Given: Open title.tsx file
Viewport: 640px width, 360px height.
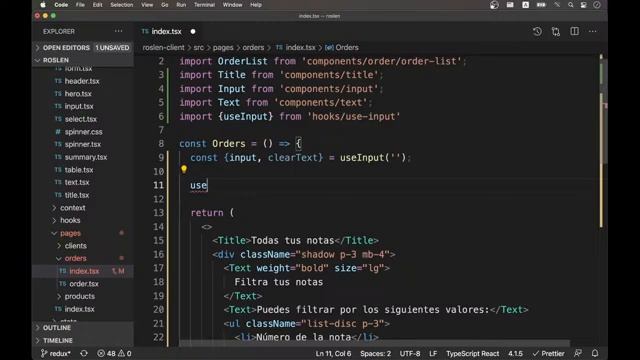Looking at the screenshot, I should click(x=77, y=195).
